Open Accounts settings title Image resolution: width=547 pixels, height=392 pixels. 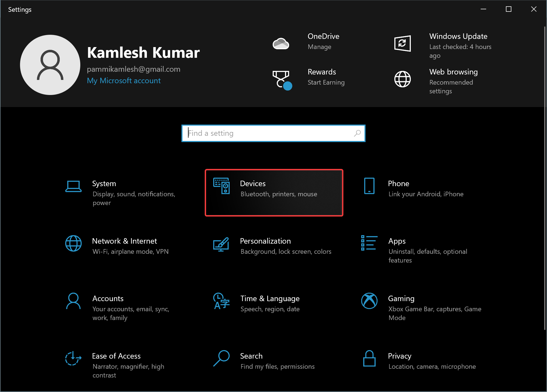pyautogui.click(x=108, y=298)
